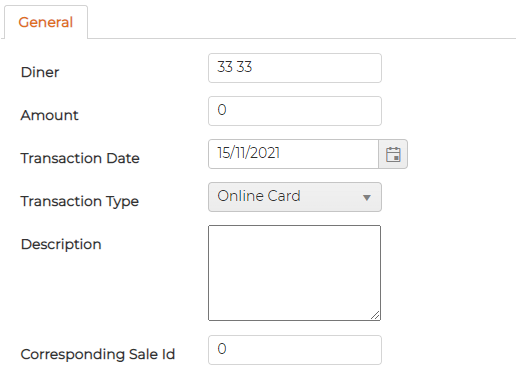
Task: Focus the Diner input field
Action: 295,68
